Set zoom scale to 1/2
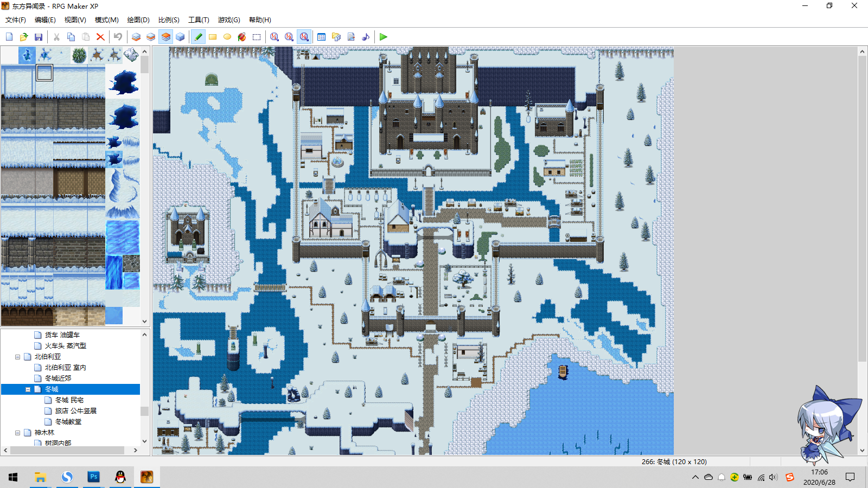The width and height of the screenshot is (868, 488). pyautogui.click(x=289, y=37)
